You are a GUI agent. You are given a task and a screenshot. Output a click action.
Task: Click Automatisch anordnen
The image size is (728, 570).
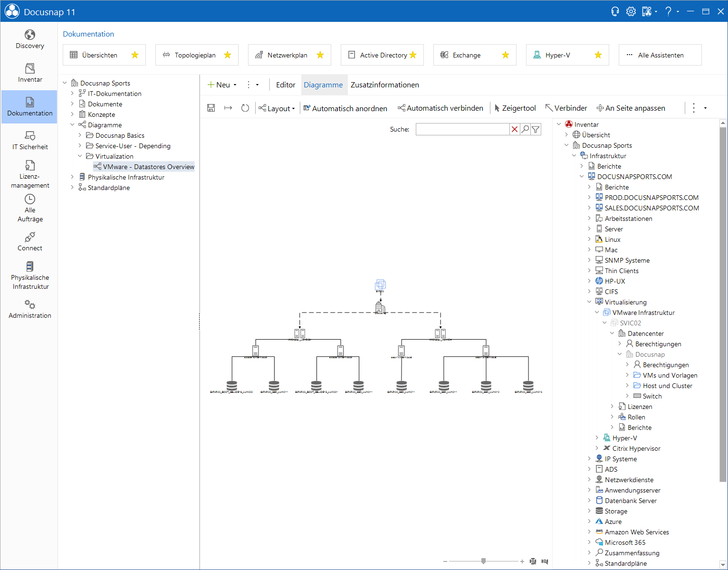click(345, 108)
